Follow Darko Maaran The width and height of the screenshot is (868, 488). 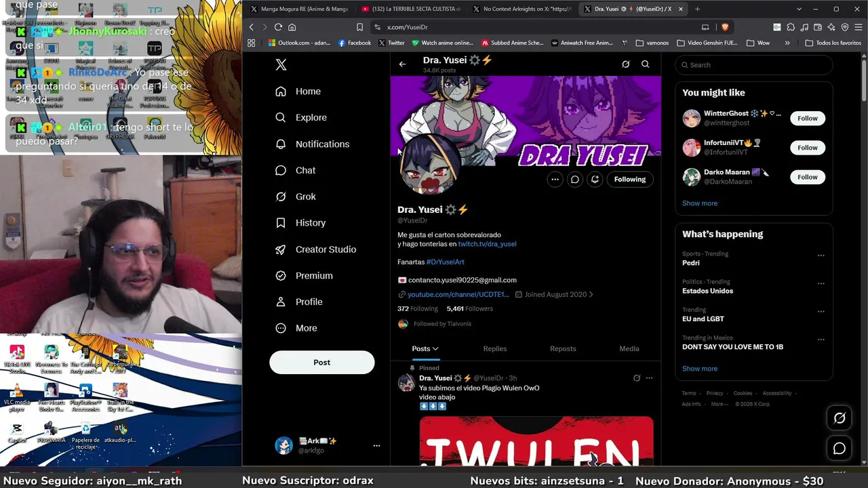808,178
